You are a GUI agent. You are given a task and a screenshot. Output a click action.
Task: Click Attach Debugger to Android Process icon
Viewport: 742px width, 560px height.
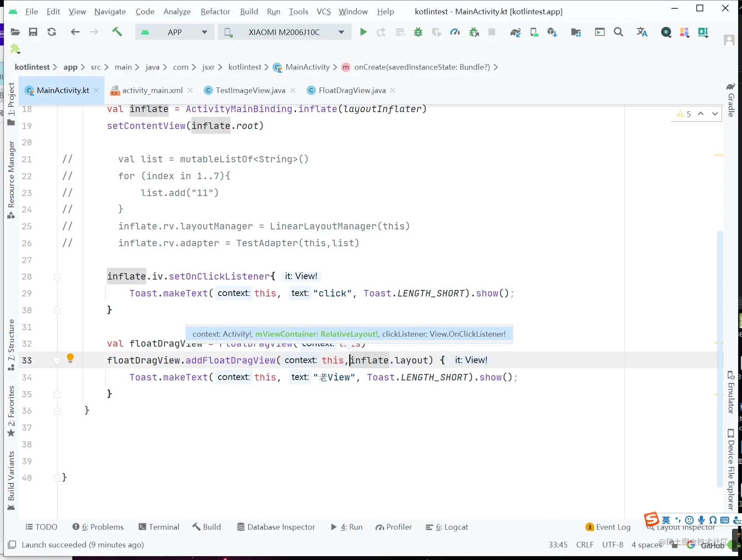pyautogui.click(x=474, y=32)
